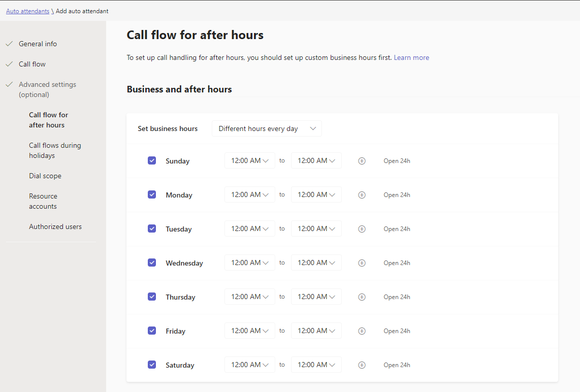Image resolution: width=580 pixels, height=392 pixels.
Task: Disable the Wednesday business hours checkbox
Action: [x=152, y=263]
